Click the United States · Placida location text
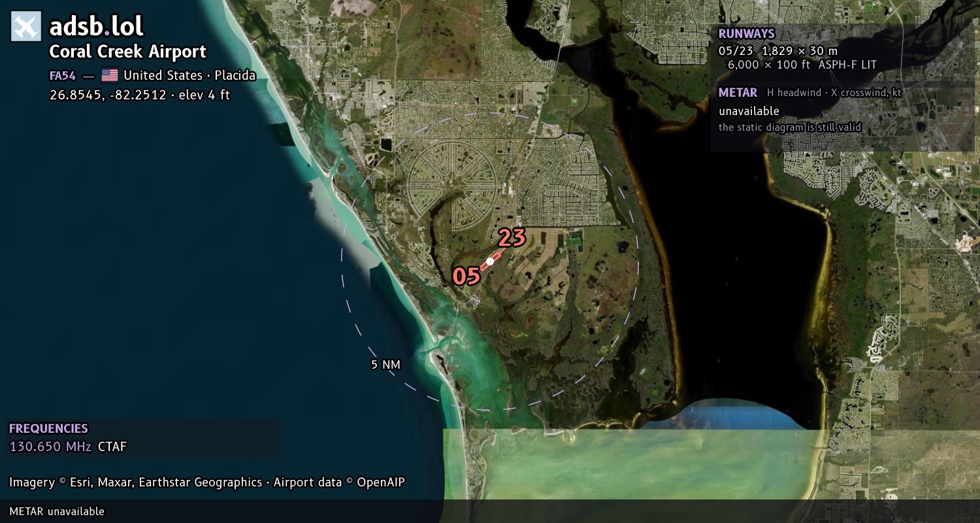Screen dimensions: 980x523 [x=189, y=75]
